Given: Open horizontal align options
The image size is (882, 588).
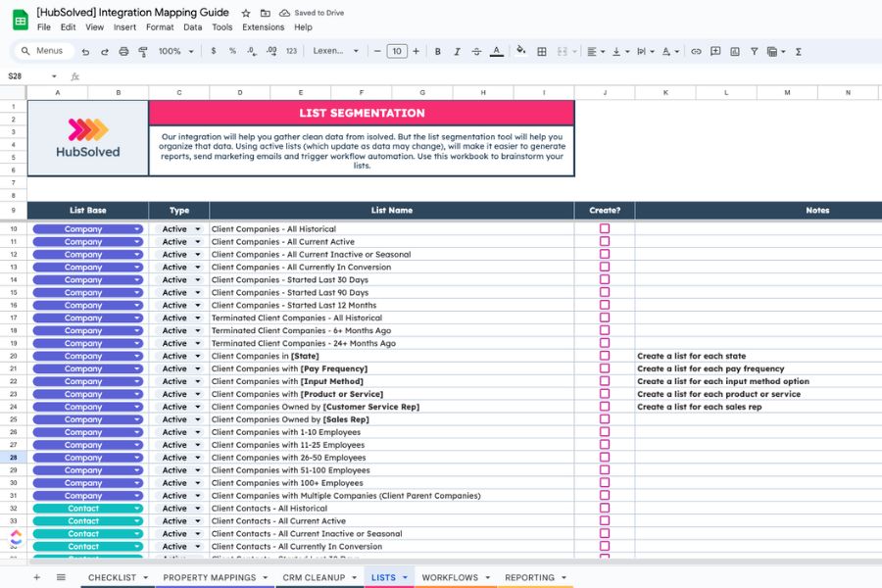Looking at the screenshot, I should (595, 51).
